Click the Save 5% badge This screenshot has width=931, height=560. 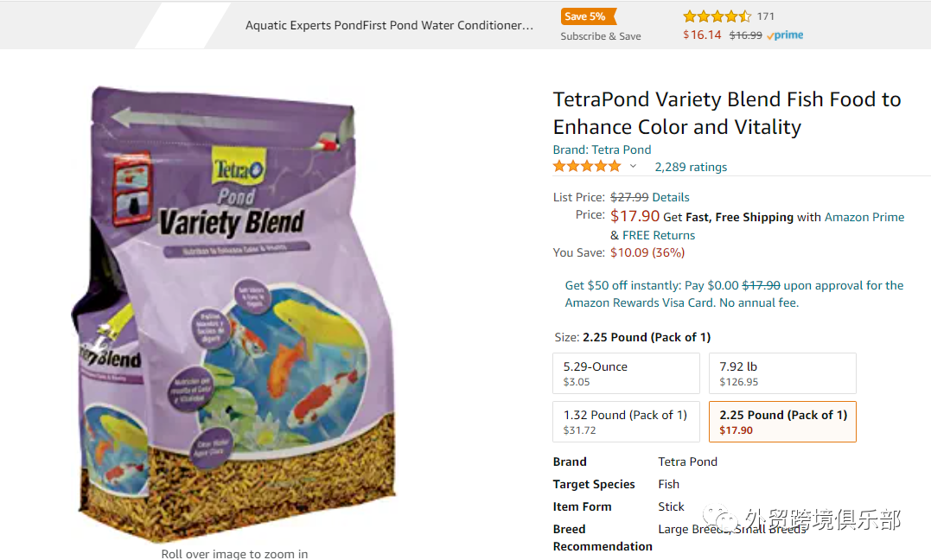click(588, 16)
